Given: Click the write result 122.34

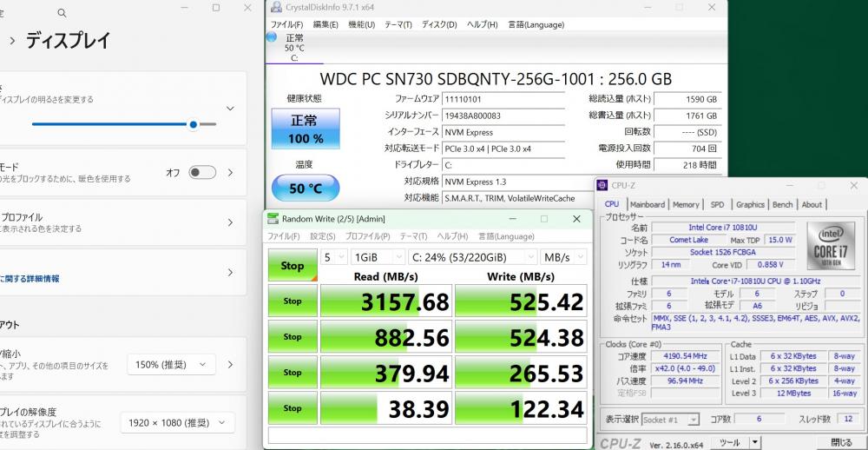Looking at the screenshot, I should point(521,408).
